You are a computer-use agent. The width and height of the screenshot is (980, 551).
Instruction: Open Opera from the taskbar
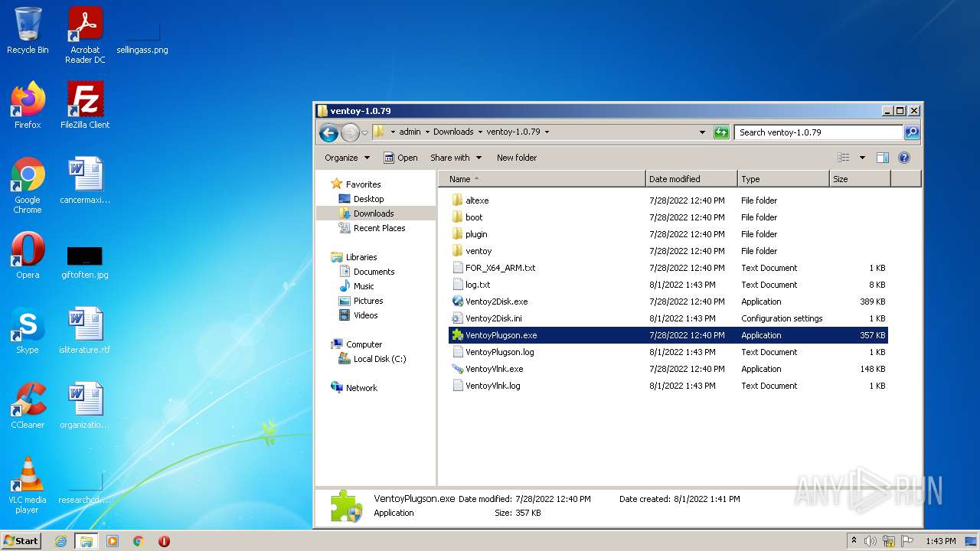click(x=164, y=541)
